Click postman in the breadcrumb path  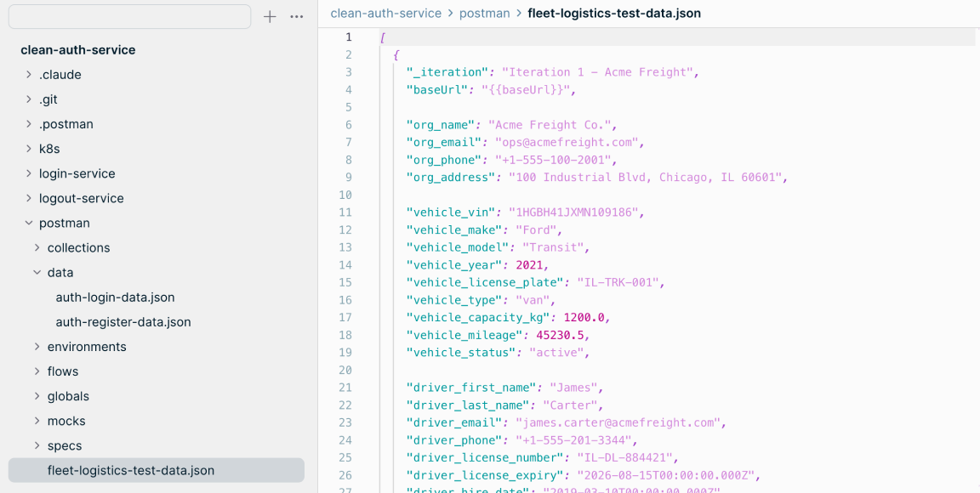pyautogui.click(x=484, y=13)
